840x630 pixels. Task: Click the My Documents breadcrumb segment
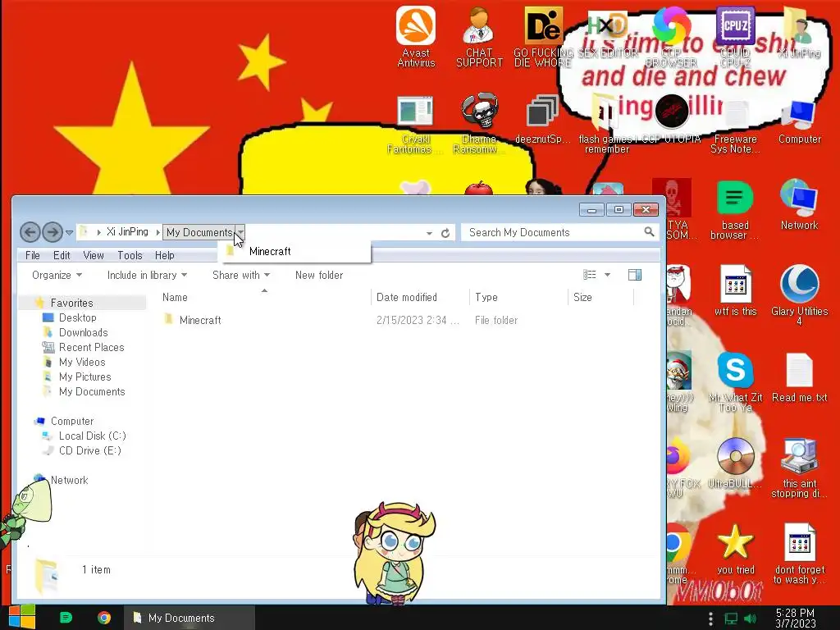click(x=199, y=232)
